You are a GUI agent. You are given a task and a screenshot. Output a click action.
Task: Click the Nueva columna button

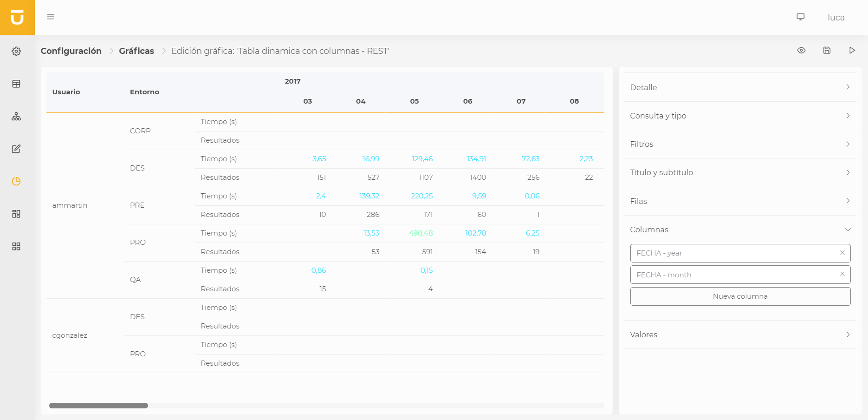(740, 296)
